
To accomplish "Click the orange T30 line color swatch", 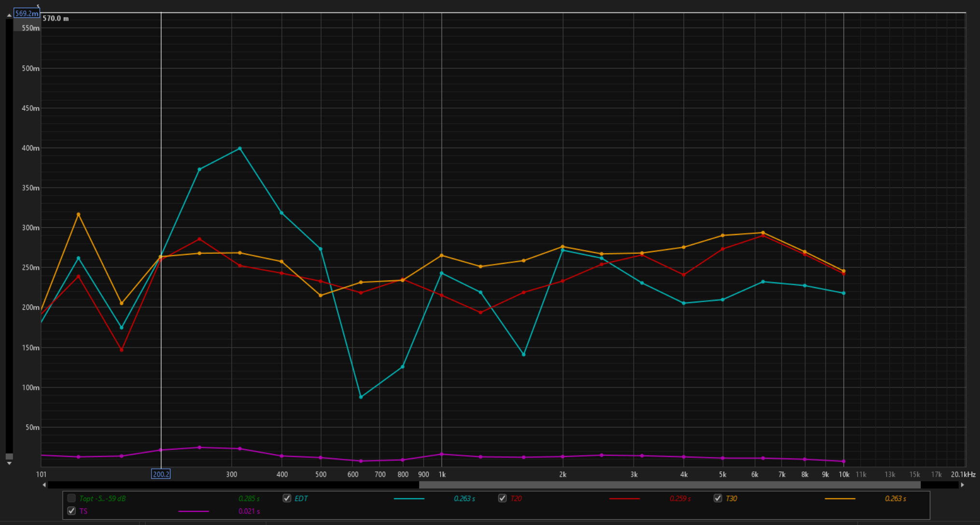I will coord(840,498).
